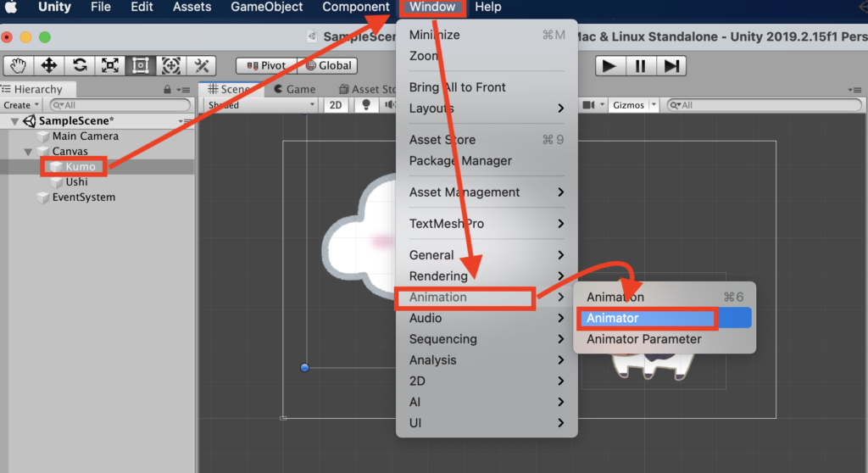Open the Create dropdown in Hierarchy

(x=21, y=105)
